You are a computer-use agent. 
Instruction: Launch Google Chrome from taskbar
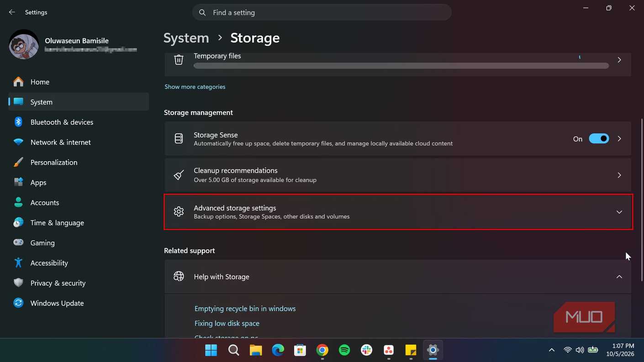(322, 350)
